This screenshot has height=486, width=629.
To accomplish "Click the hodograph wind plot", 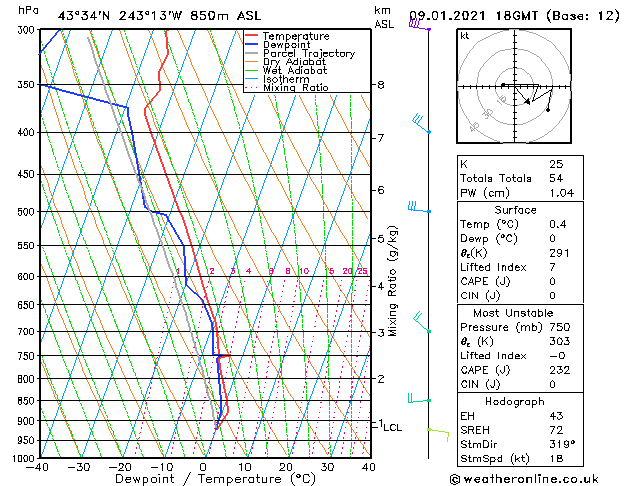I will click(514, 86).
